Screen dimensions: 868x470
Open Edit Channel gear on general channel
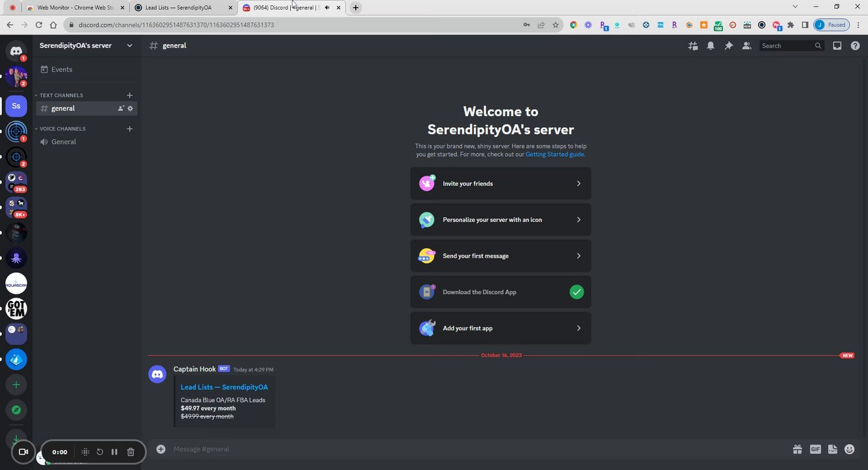(x=131, y=108)
